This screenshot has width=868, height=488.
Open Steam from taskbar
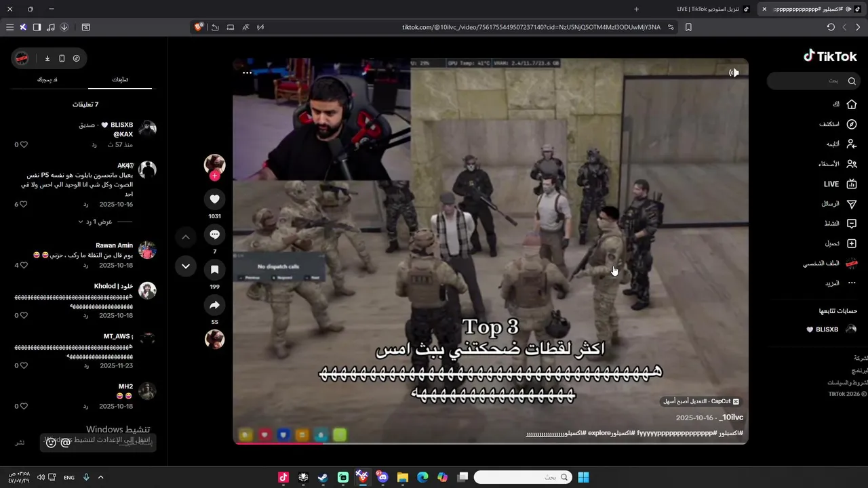(x=323, y=477)
